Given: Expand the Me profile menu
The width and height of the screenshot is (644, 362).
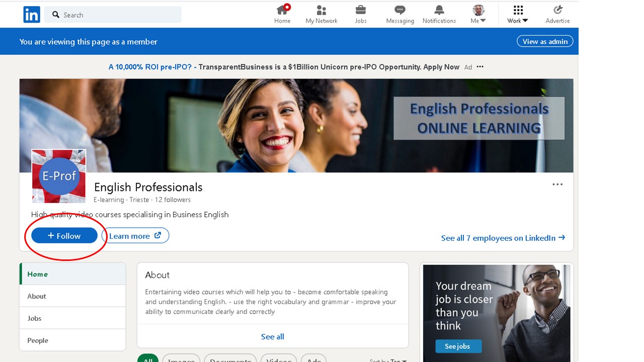Looking at the screenshot, I should coord(478,14).
